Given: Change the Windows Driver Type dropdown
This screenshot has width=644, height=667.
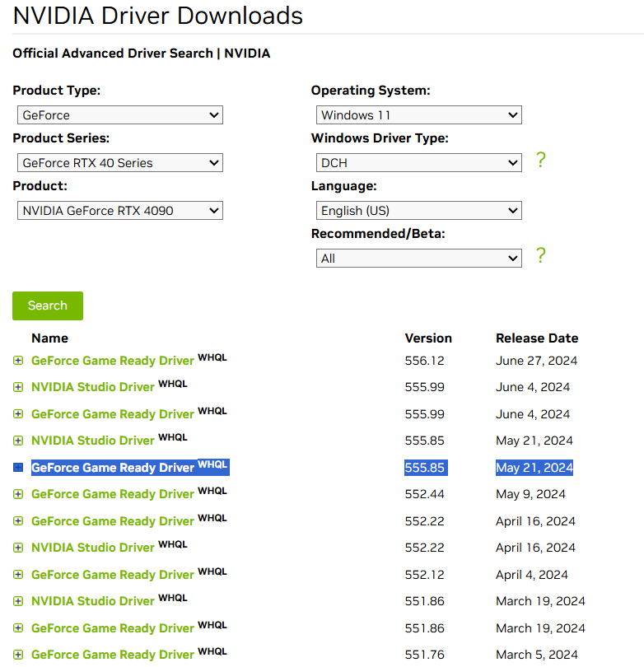Looking at the screenshot, I should (x=418, y=163).
